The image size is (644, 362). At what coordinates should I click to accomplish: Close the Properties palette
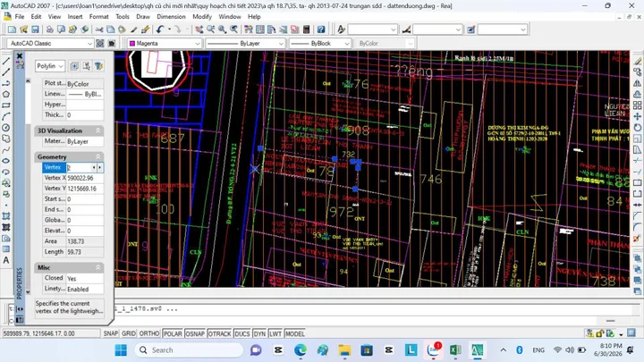point(20,55)
